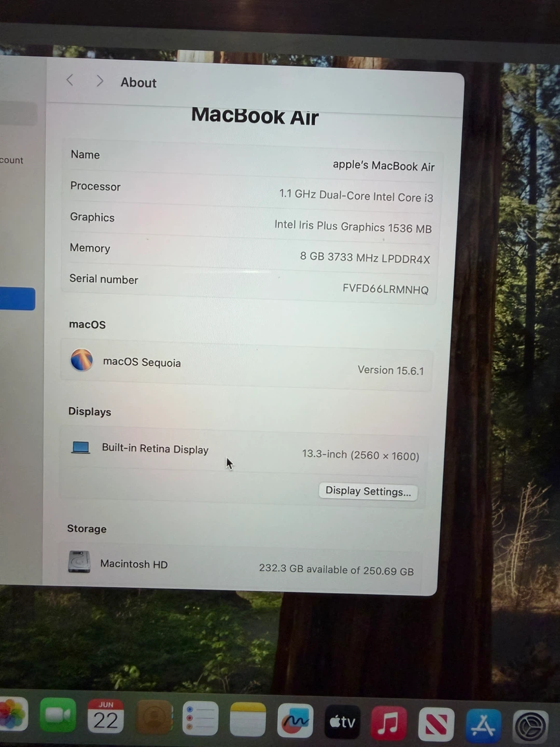This screenshot has height=747, width=560.
Task: Click the Serial number label
Action: [x=104, y=279]
